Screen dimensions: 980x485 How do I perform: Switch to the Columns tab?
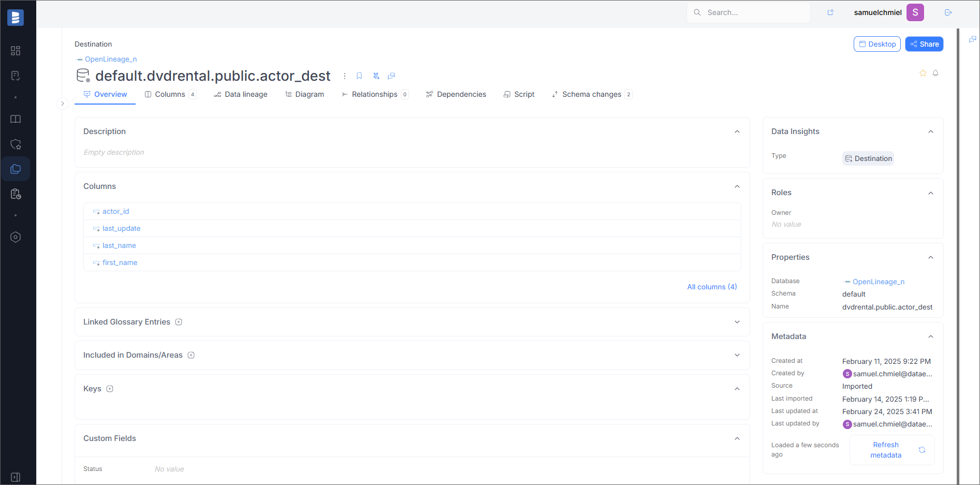point(170,94)
